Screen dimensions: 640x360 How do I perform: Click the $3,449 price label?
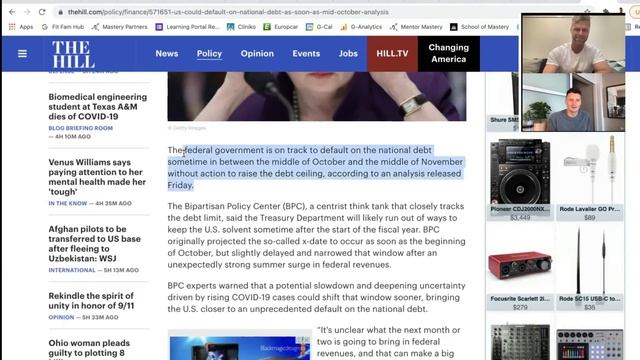pyautogui.click(x=520, y=218)
